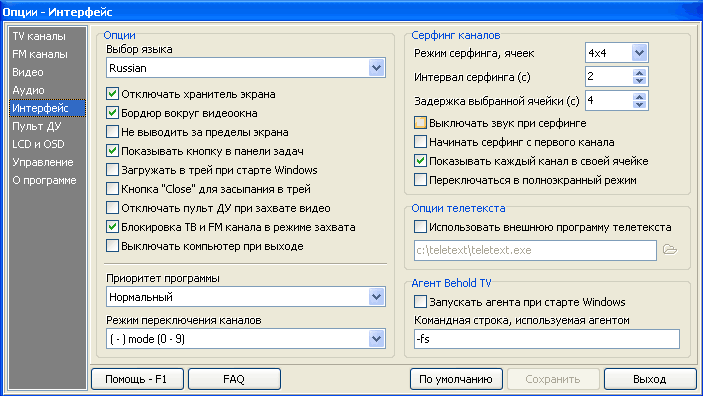The height and width of the screenshot is (396, 703).
Task: Click 'Сохранить' button
Action: click(x=553, y=379)
